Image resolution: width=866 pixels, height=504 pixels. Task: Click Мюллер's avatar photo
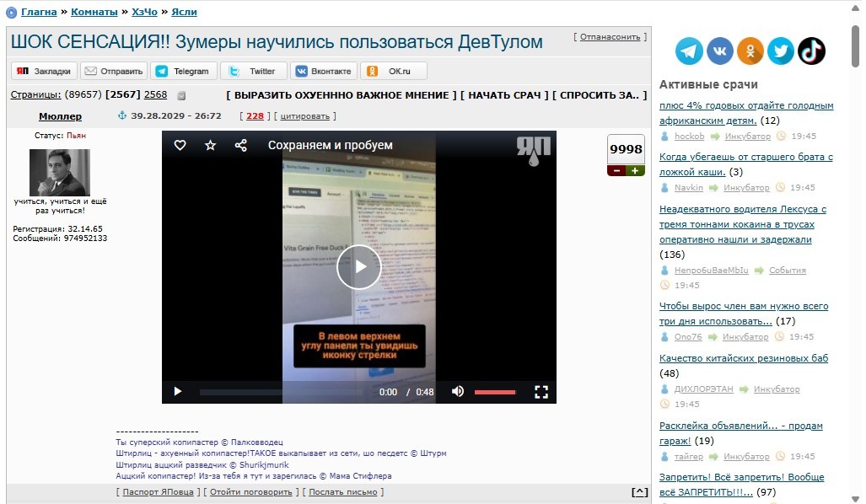tap(60, 172)
